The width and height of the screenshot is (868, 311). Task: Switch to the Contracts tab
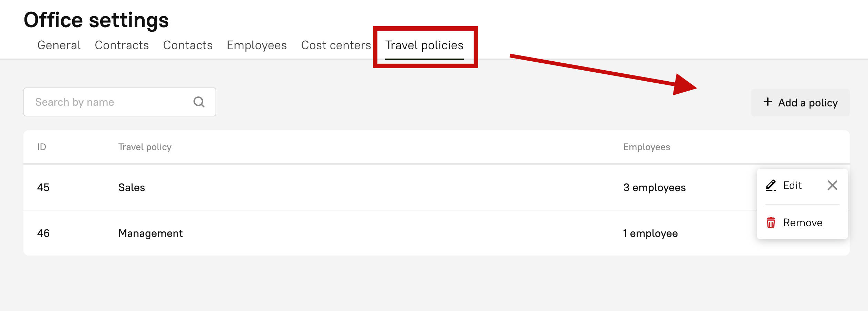click(122, 45)
